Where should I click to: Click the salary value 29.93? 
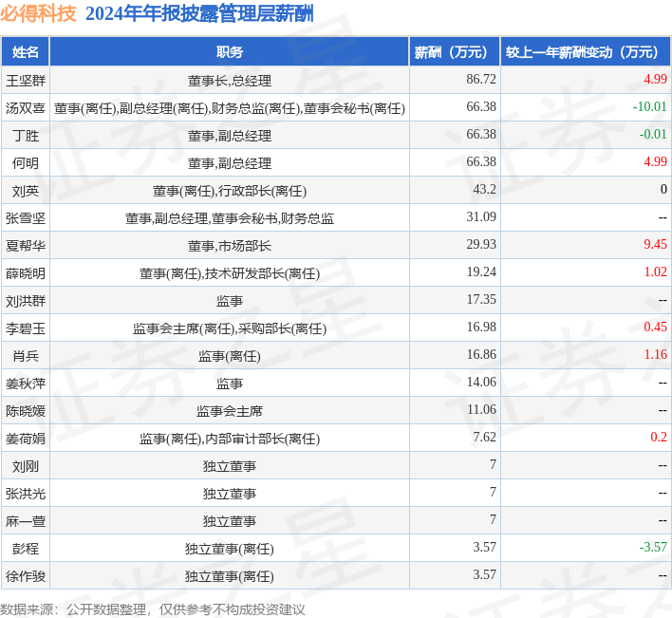point(481,244)
